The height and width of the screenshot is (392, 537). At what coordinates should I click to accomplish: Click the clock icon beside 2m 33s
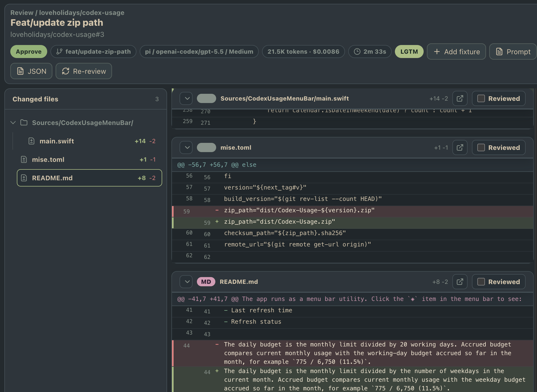click(x=357, y=52)
